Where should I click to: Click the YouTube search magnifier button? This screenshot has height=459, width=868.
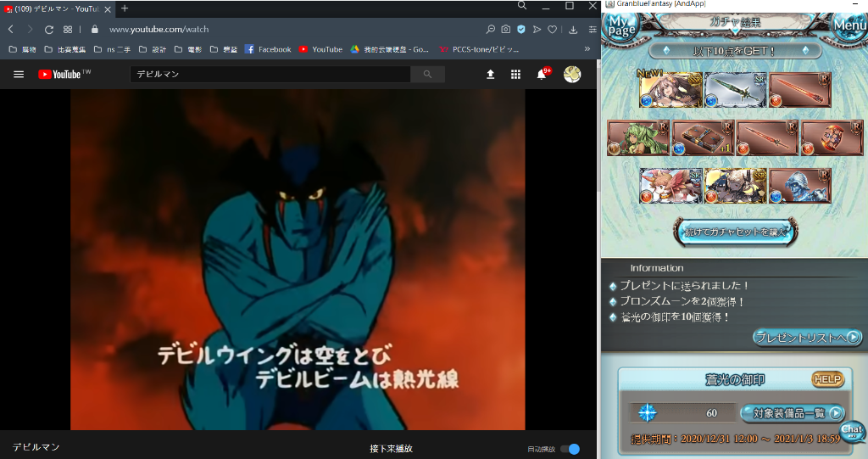tap(427, 75)
